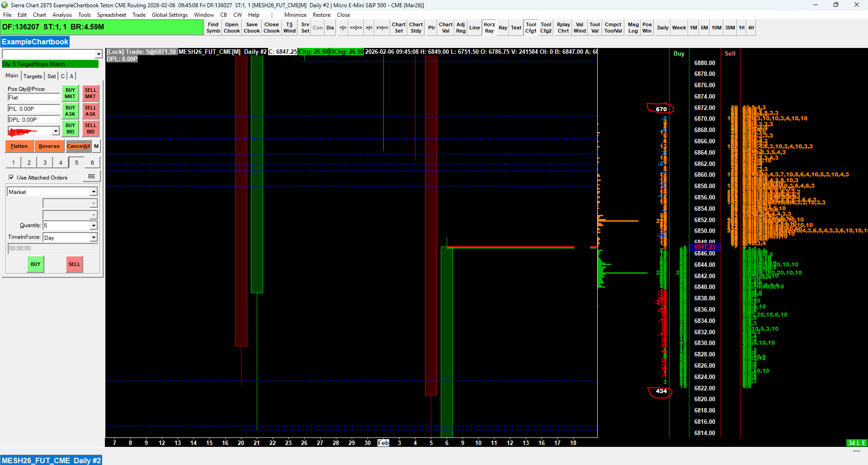Click the >>|<< compress more button
The width and height of the screenshot is (868, 465).
coord(382,28)
